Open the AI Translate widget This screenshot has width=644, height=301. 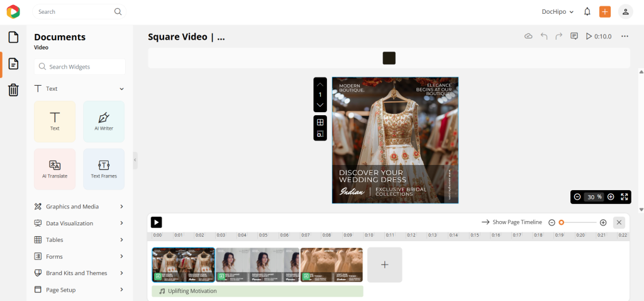tap(55, 169)
